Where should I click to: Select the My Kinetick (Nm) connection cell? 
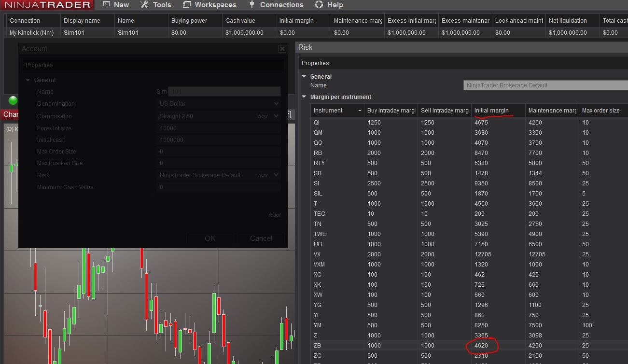(x=33, y=33)
